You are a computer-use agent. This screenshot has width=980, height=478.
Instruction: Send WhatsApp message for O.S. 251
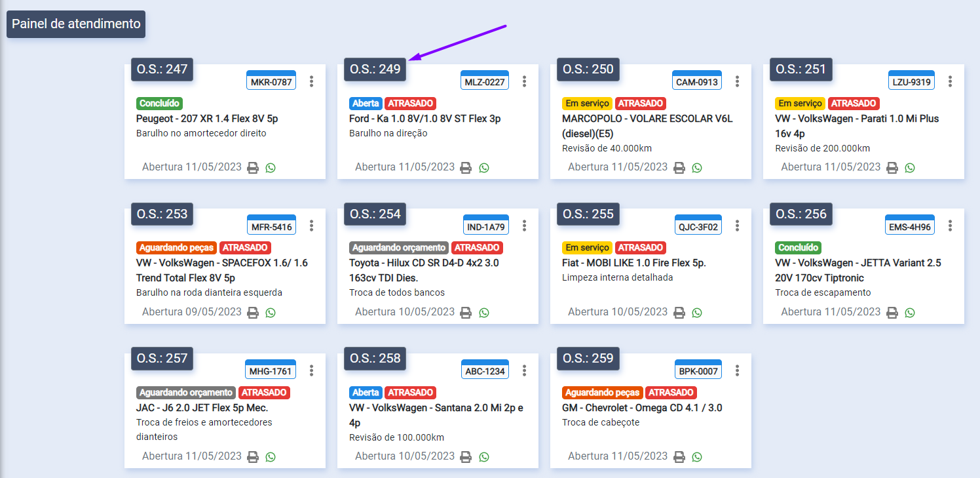[x=910, y=168]
